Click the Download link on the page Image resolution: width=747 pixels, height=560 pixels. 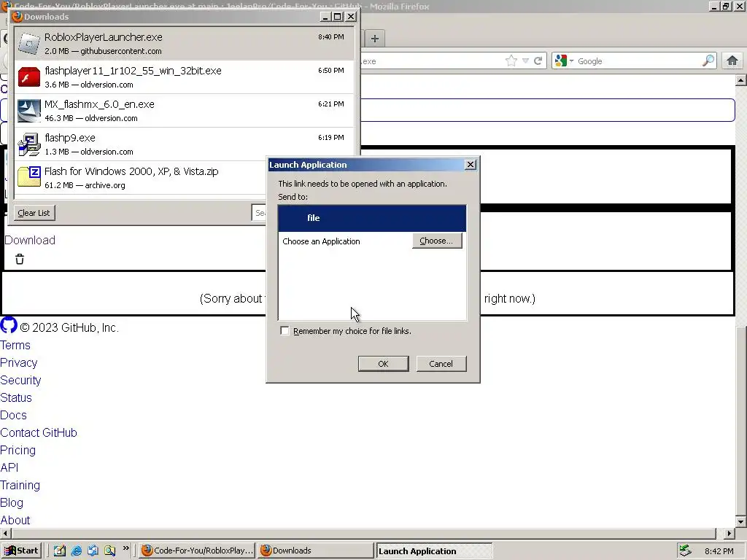(x=30, y=240)
